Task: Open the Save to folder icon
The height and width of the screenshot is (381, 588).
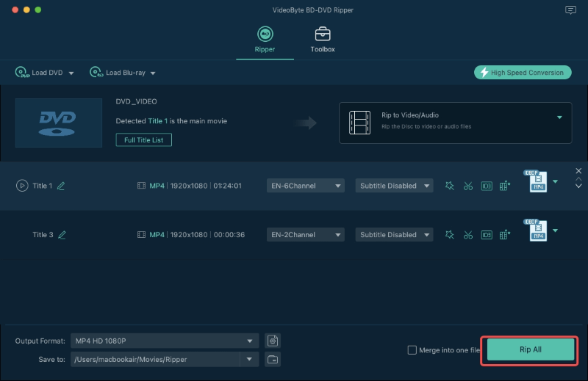Action: point(273,359)
